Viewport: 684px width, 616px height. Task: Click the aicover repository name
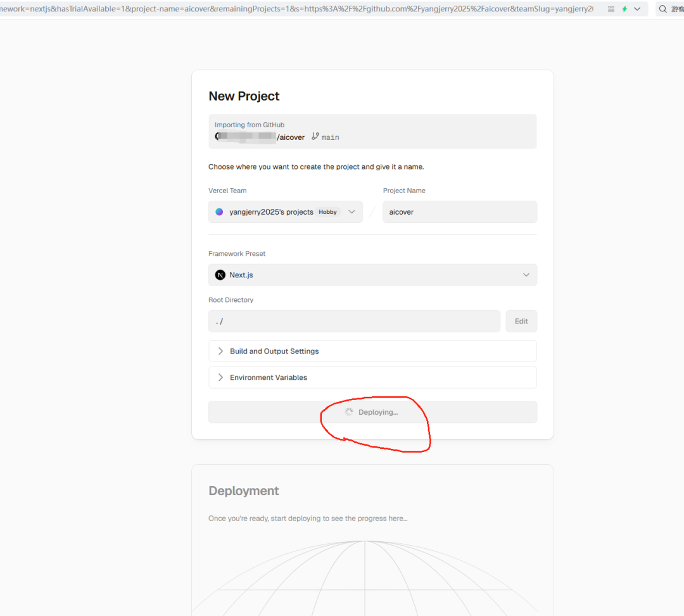point(292,137)
